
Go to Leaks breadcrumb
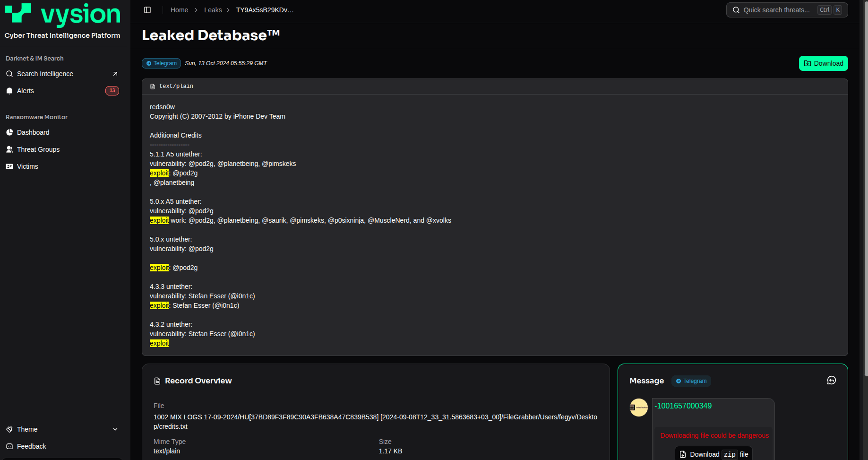coord(213,10)
